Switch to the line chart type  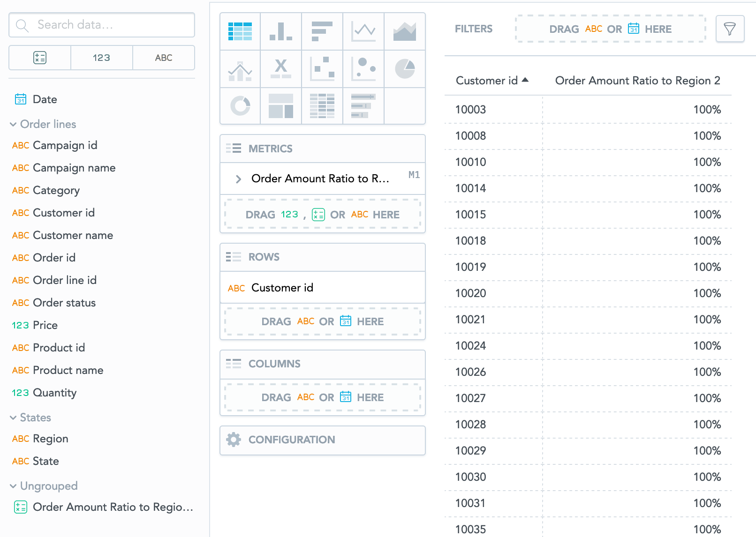click(x=363, y=31)
